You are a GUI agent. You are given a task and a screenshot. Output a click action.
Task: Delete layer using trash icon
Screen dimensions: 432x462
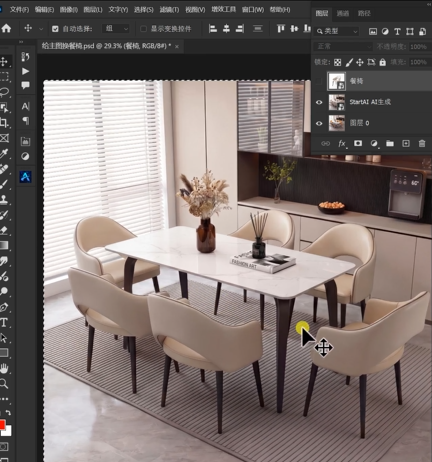pos(422,143)
